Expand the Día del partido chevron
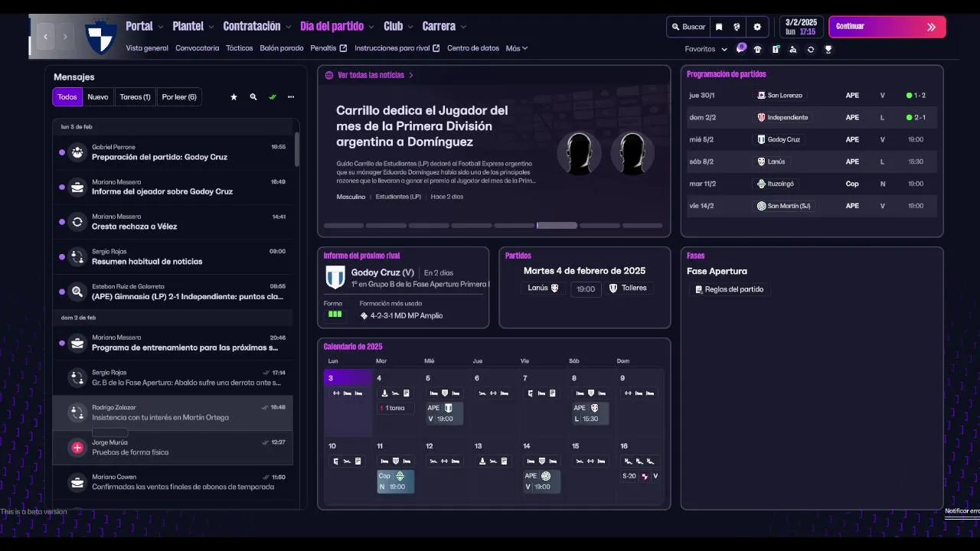Viewport: 980px width, 551px height. click(371, 27)
